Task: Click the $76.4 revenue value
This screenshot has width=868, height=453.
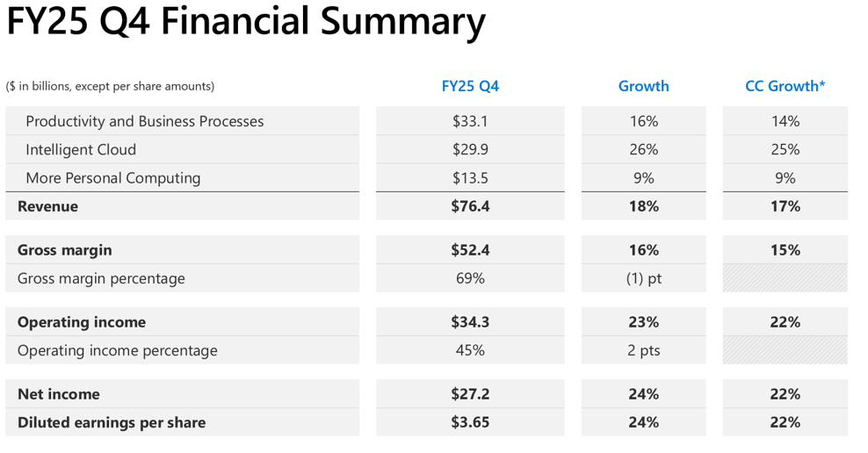Action: 470,206
